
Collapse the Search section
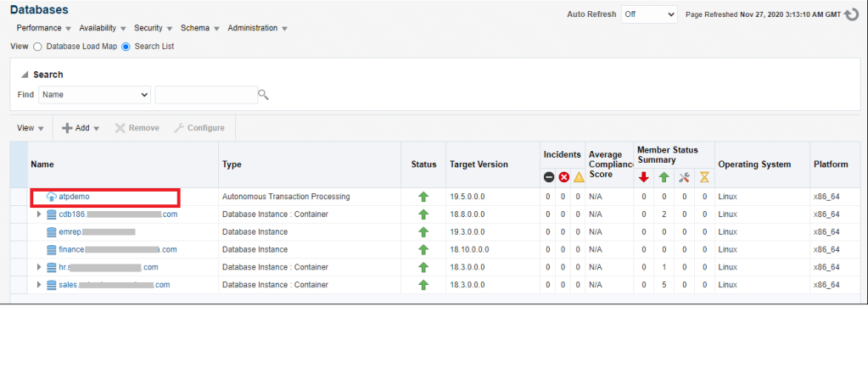tap(24, 75)
